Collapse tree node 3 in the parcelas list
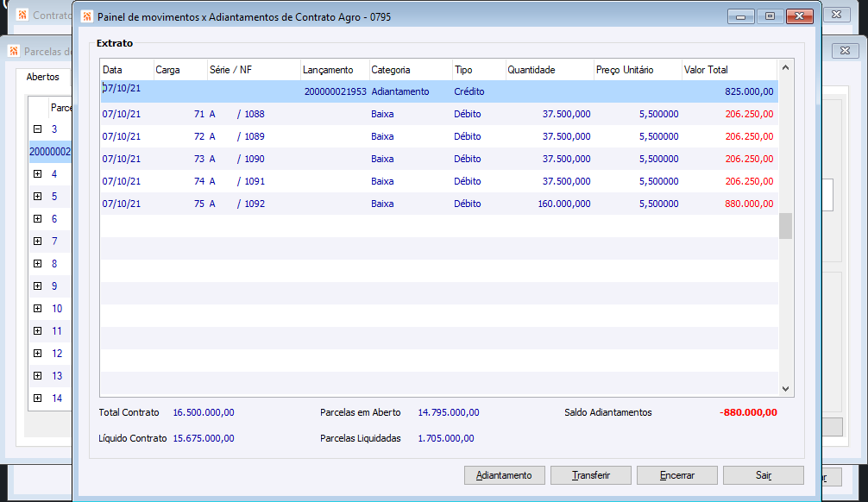 [37, 129]
